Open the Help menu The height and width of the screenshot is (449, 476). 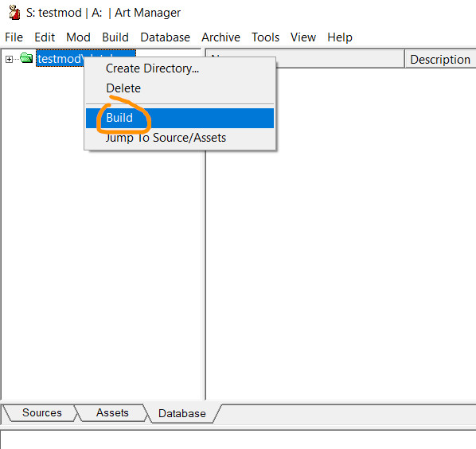340,37
